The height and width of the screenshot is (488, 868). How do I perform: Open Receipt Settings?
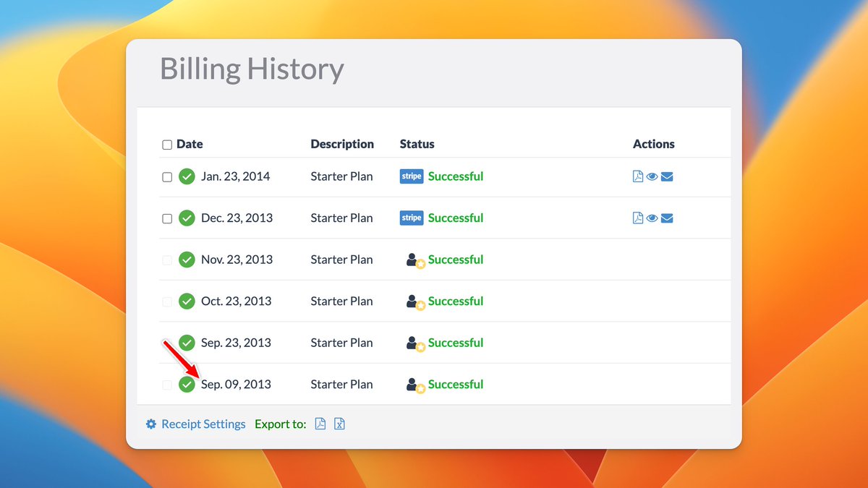[203, 424]
